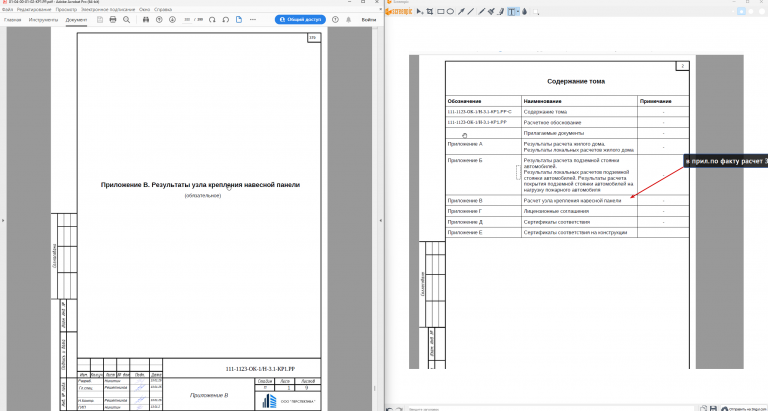
Task: Expand Acrobat right tools pane arrow
Action: point(381,221)
